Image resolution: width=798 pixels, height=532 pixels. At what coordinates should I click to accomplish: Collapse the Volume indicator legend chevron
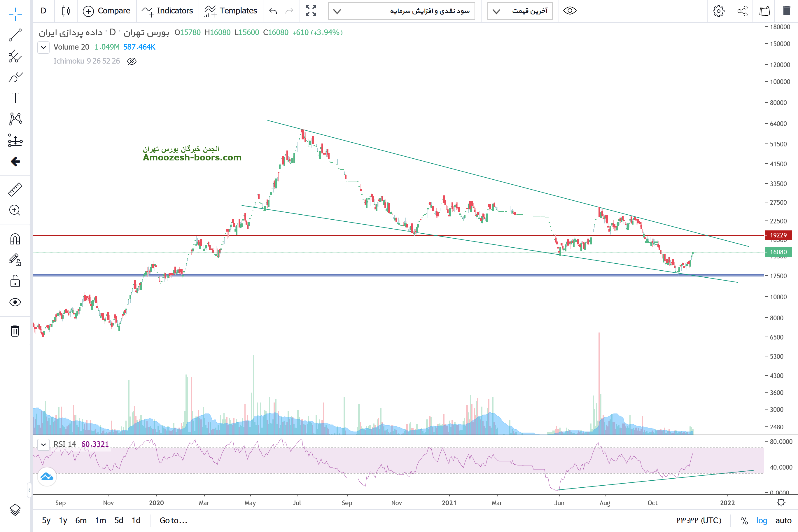click(x=43, y=47)
